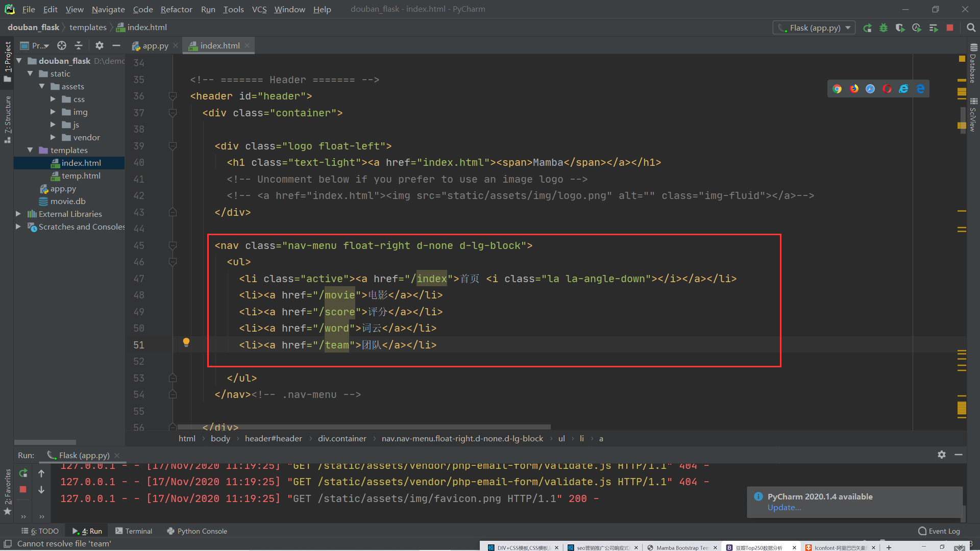Click the intention lightbulb on line 51
Screen dimensions: 980x551
(x=186, y=342)
